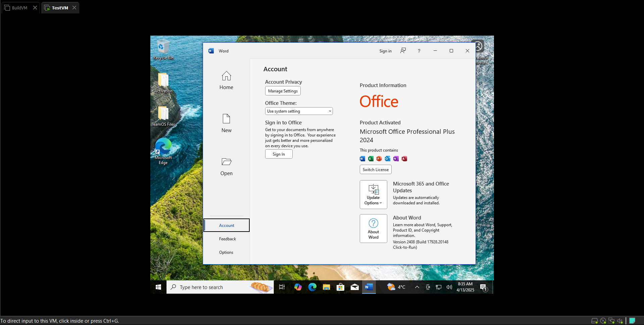Go to the Open files page
Screen dimensions: 644x325
[226, 166]
